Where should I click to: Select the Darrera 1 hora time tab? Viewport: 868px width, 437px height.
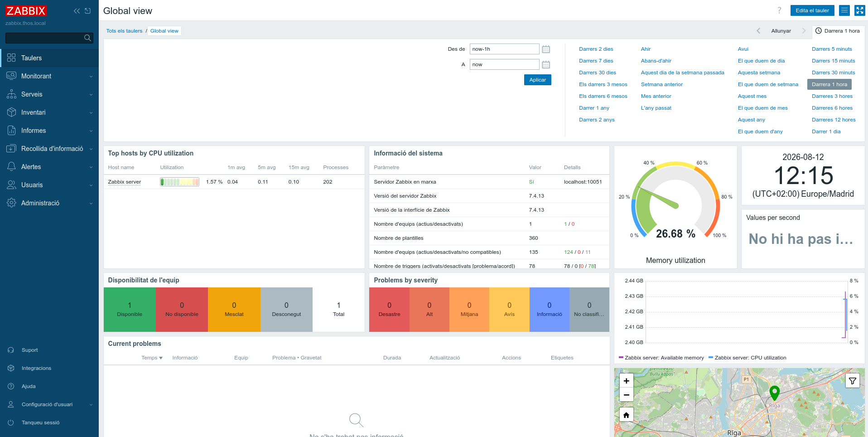pyautogui.click(x=837, y=31)
